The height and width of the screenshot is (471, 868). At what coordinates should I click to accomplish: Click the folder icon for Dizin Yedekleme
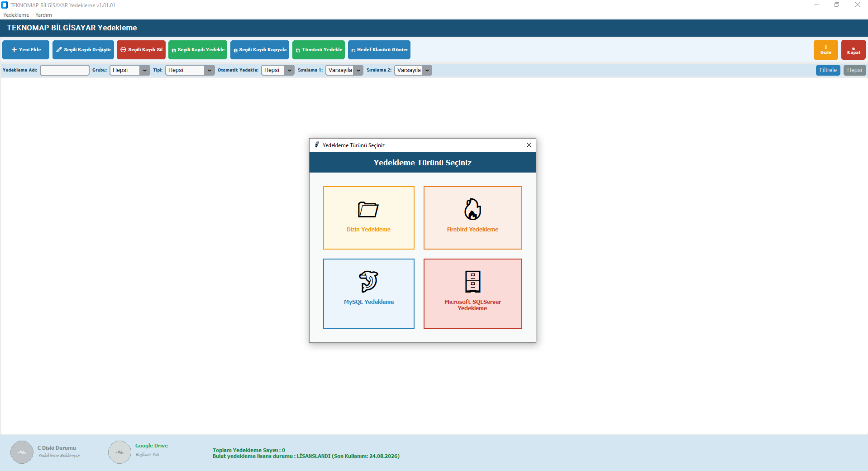[368, 209]
